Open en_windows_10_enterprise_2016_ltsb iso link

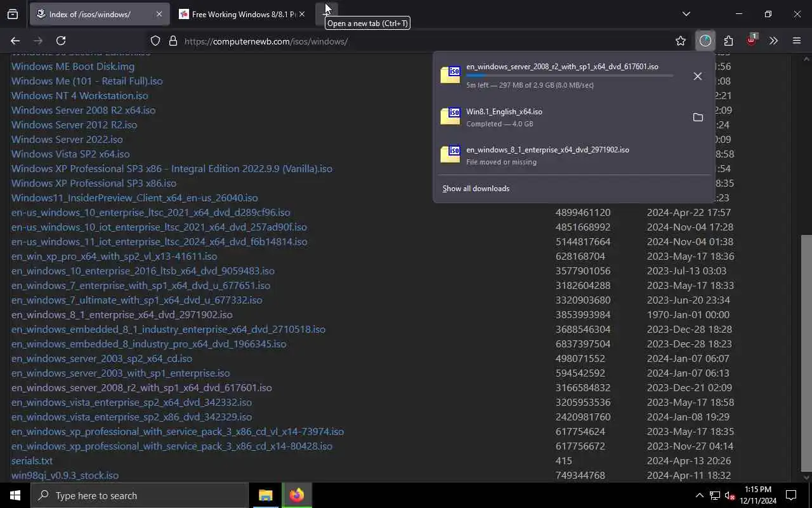tap(143, 271)
